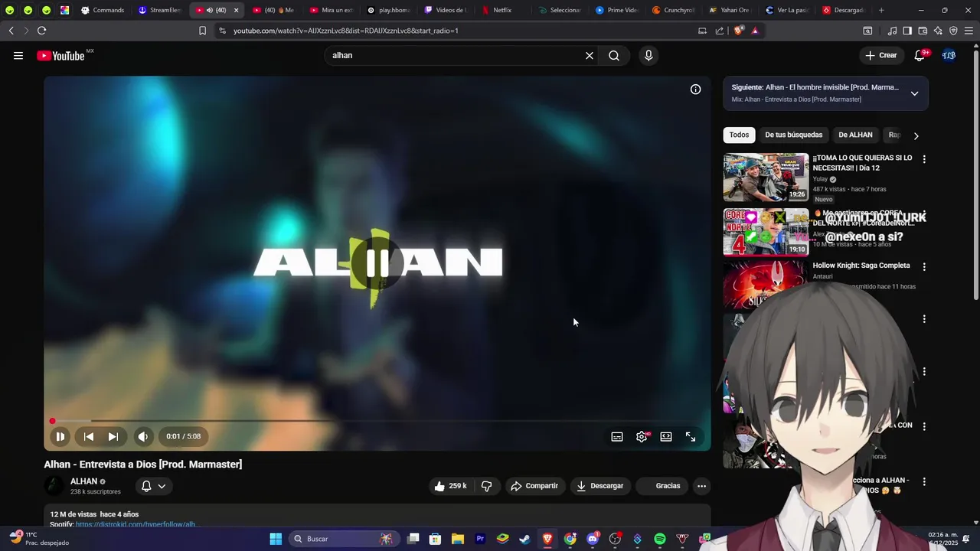Like the video (259 k)
Image resolution: width=980 pixels, height=551 pixels.
point(450,486)
